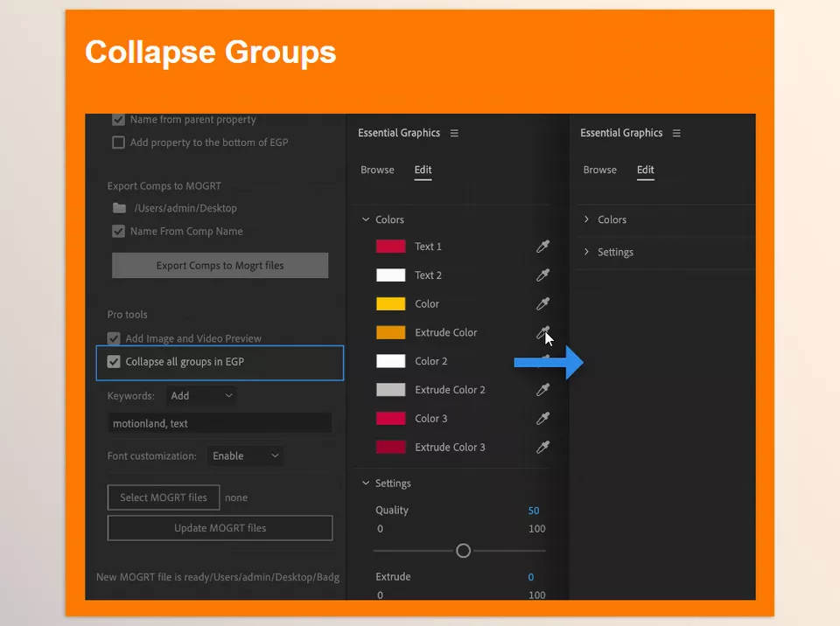Click the yellow Color swatch
Screen dimensions: 840x626
[390, 303]
